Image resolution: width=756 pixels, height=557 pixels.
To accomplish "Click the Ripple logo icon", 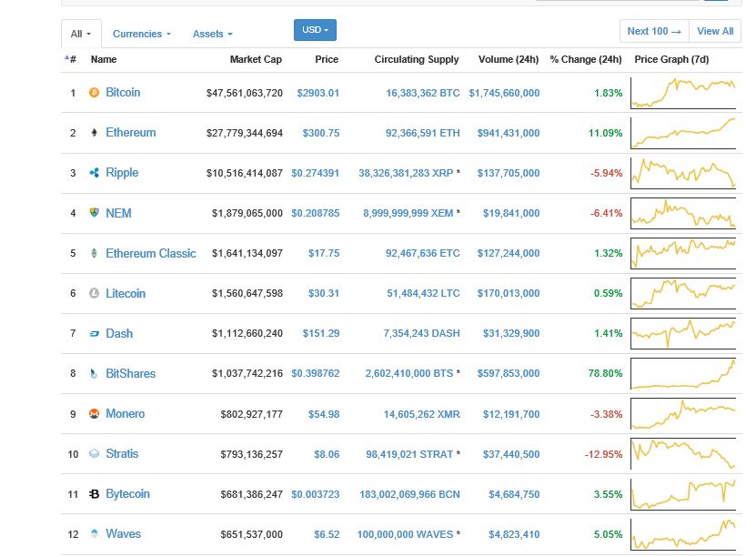I will pyautogui.click(x=94, y=172).
